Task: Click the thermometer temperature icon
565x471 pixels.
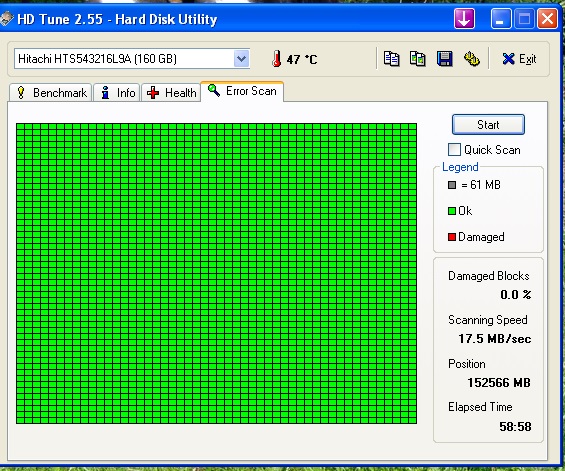Action: tap(276, 59)
